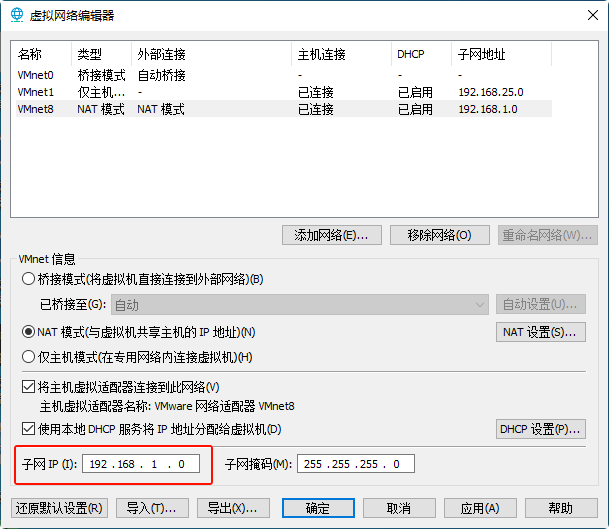
Task: Open DHCP 设置 dialog
Action: point(540,430)
